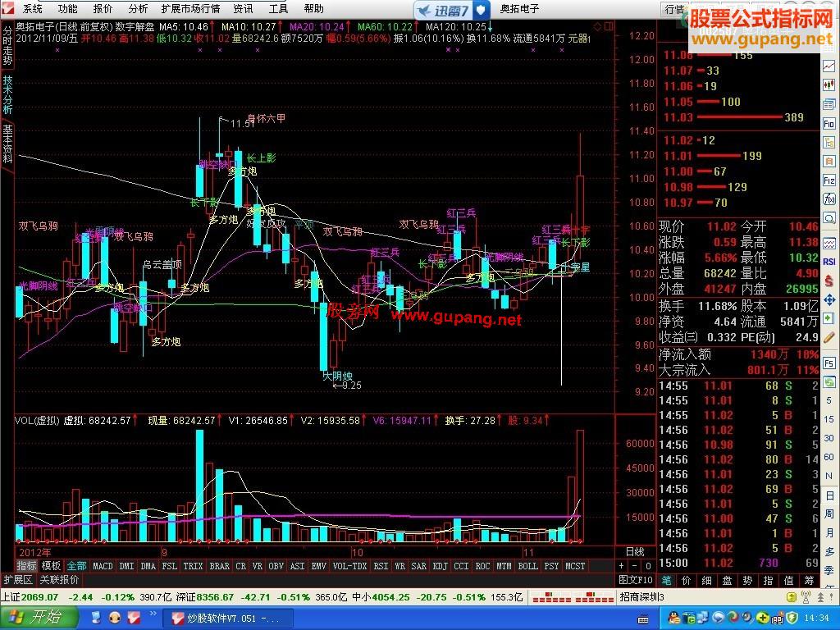The width and height of the screenshot is (840, 630).
Task: Select the 5-minute period button
Action: [829, 400]
